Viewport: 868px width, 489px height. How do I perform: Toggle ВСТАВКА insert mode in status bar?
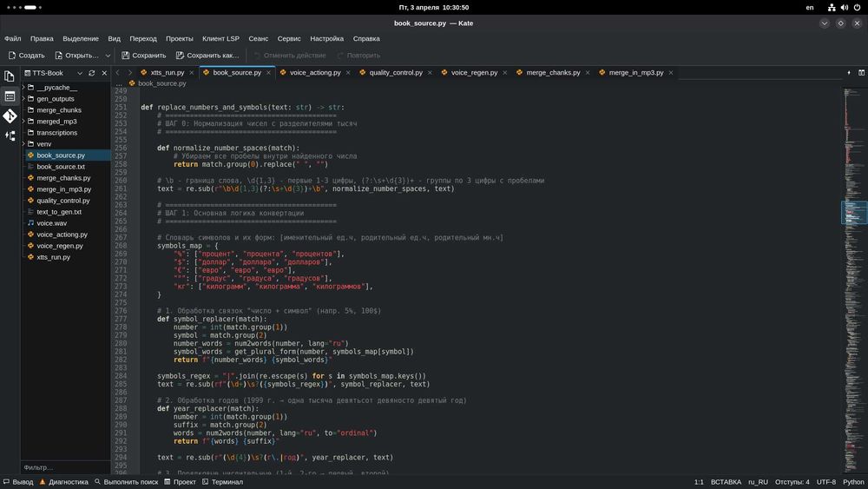726,482
